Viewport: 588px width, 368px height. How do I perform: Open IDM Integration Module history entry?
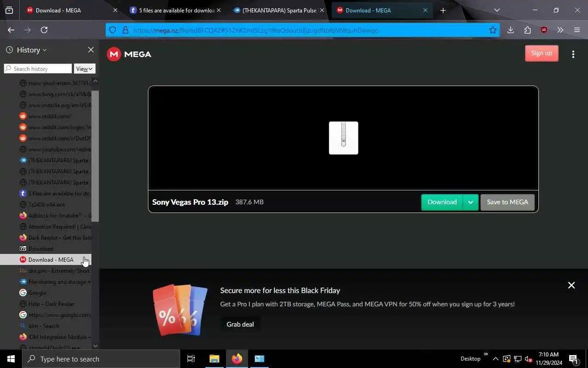46,337
